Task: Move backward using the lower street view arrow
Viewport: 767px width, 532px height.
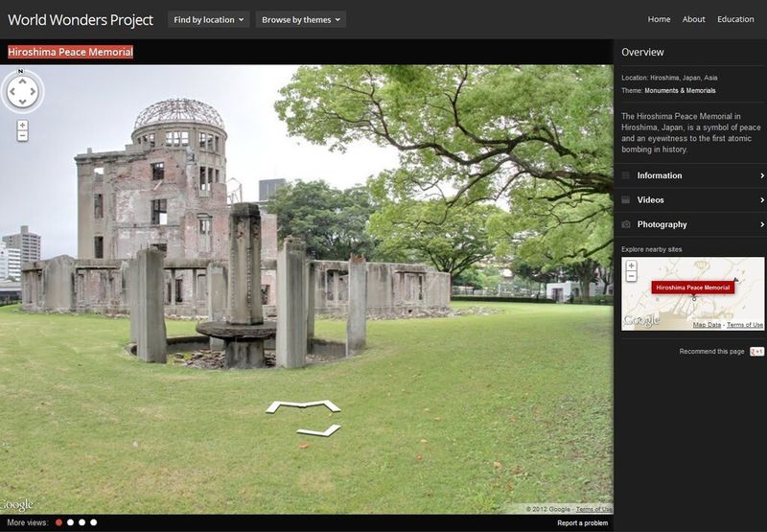Action: coord(319,430)
